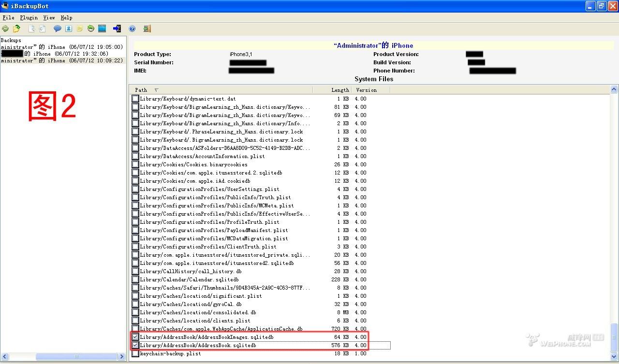
Task: Click the file list scroll up arrow
Action: click(x=614, y=89)
